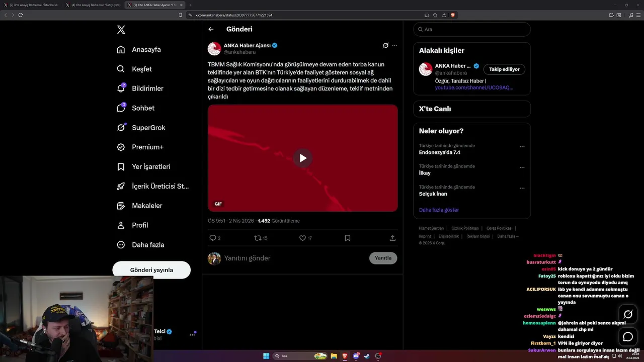Image resolution: width=644 pixels, height=362 pixels.
Task: Open the Erişilebilirlik footer link
Action: pyautogui.click(x=448, y=236)
